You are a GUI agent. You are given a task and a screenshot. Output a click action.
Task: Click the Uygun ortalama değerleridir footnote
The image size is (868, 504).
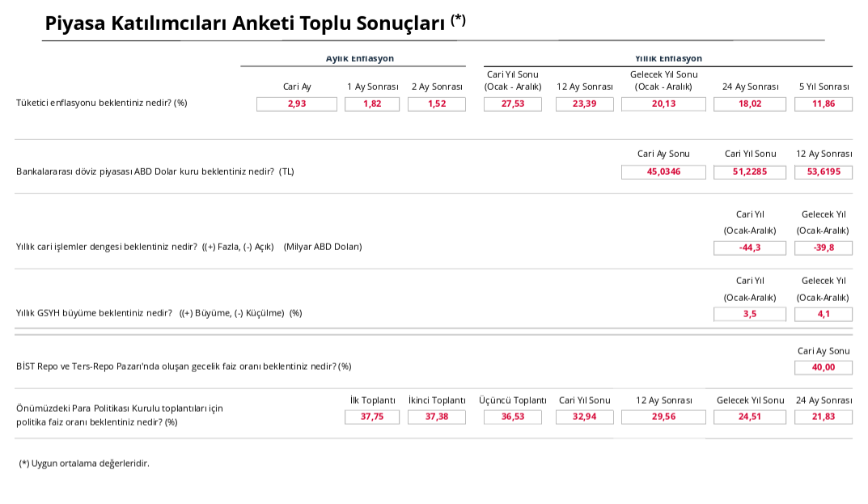[x=84, y=464]
